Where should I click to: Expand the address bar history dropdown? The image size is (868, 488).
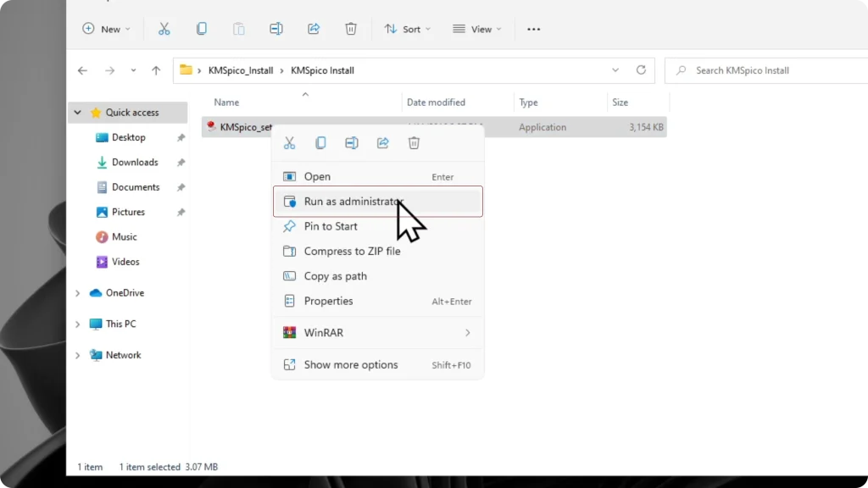click(x=615, y=70)
